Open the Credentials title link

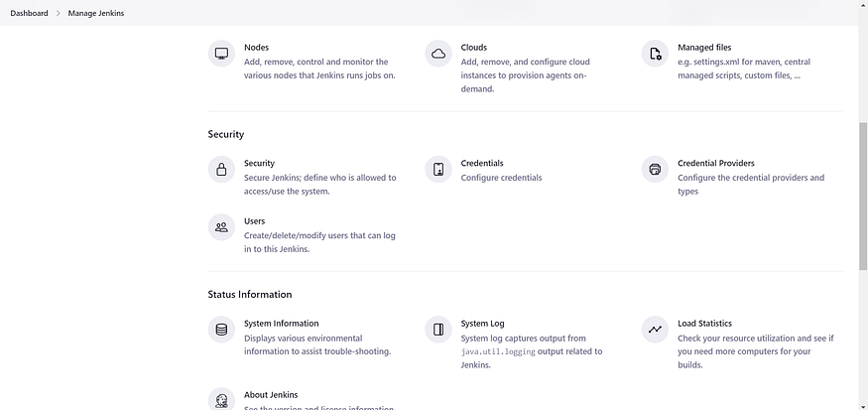click(x=482, y=163)
